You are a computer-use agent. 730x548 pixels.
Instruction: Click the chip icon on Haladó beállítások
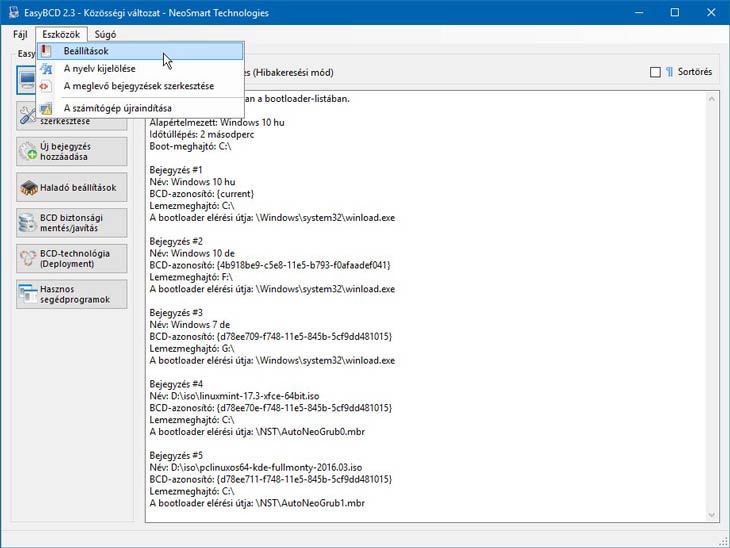[28, 187]
